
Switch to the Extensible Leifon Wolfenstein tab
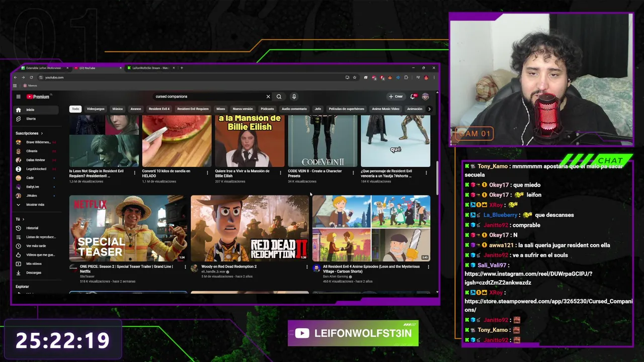coord(43,68)
